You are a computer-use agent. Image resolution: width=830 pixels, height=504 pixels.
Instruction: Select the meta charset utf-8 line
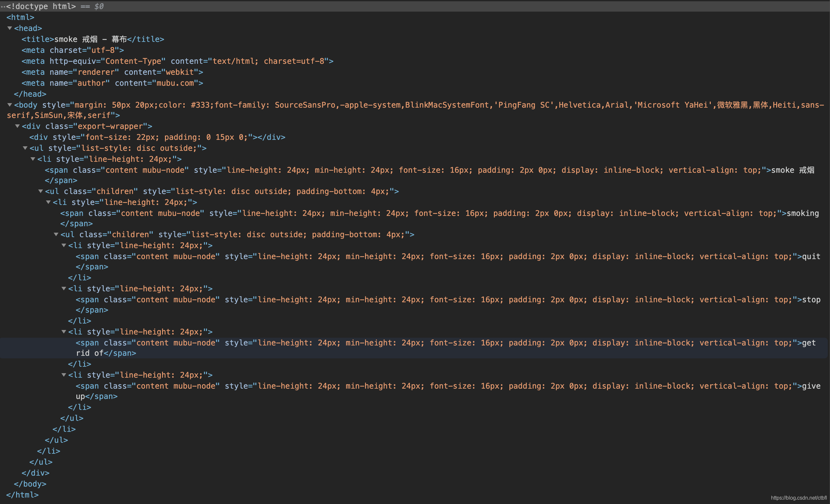pyautogui.click(x=72, y=50)
